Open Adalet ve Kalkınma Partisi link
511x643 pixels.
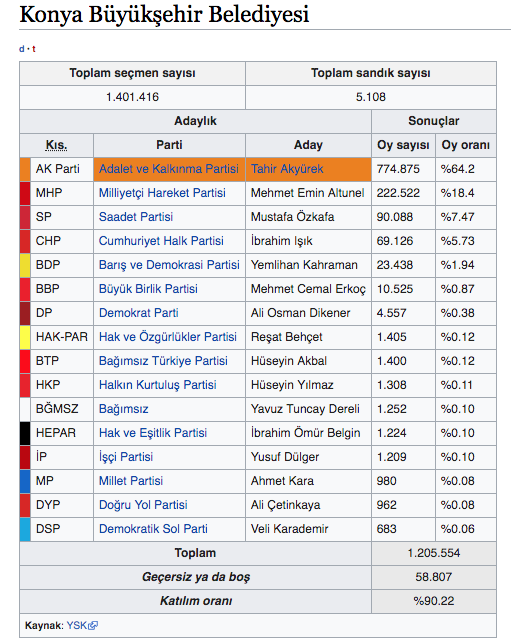(169, 169)
